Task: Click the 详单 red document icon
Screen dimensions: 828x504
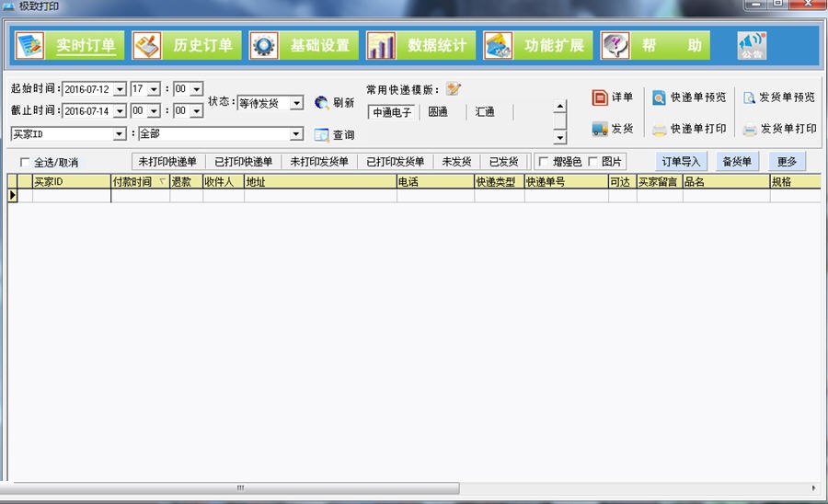Action: (600, 97)
